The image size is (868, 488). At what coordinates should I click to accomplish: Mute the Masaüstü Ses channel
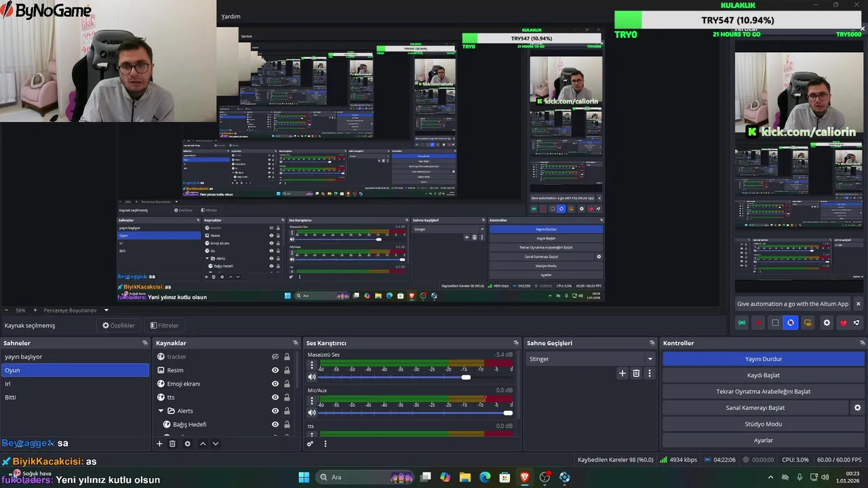pyautogui.click(x=312, y=377)
